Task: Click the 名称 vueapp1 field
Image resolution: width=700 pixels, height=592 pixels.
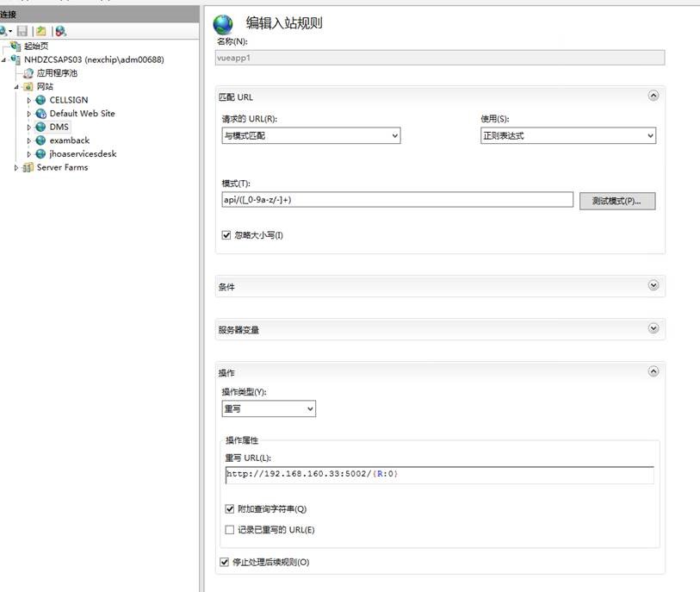Action: [440, 58]
